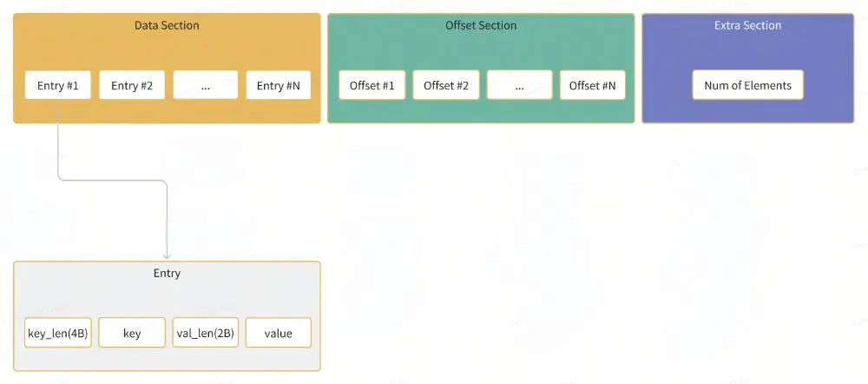Click the Extra Section heading

747,25
